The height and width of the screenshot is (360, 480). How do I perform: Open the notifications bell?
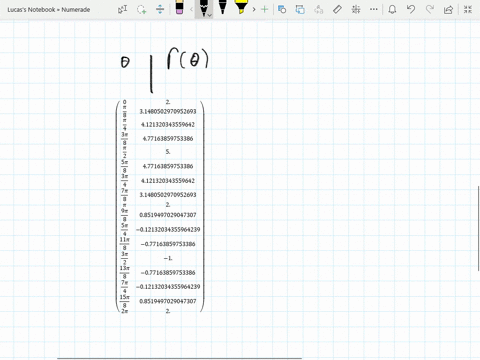coord(392,9)
